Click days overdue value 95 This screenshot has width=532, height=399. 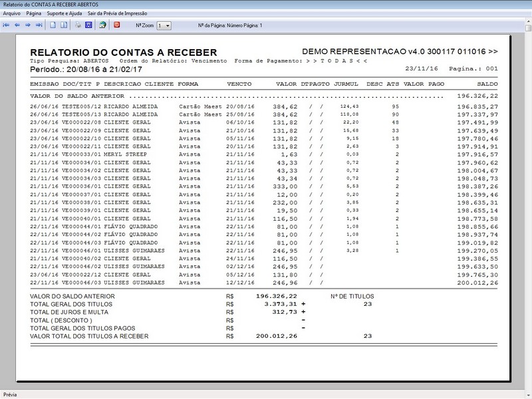point(395,106)
